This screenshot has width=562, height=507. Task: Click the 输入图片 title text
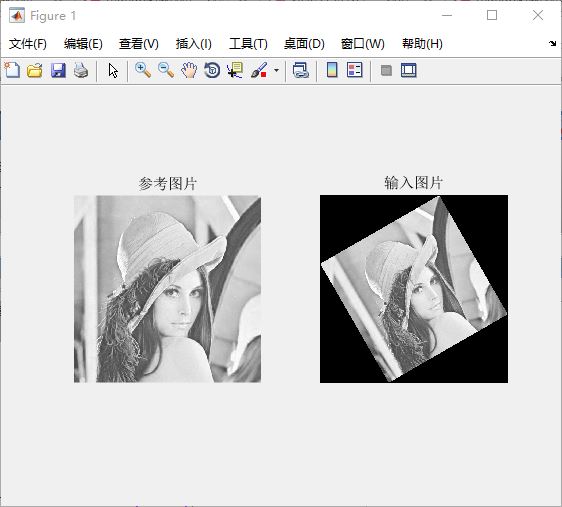414,183
